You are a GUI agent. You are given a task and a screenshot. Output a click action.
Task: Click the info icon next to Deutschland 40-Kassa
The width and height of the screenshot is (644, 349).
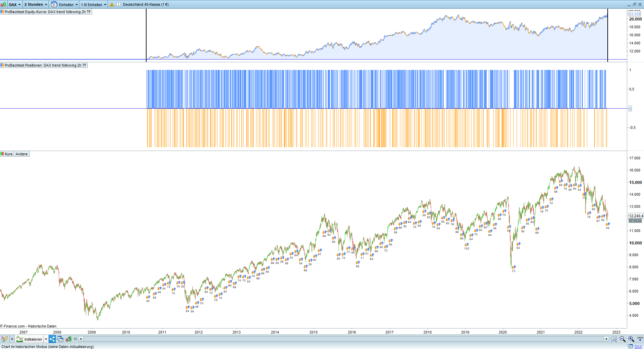click(x=119, y=5)
